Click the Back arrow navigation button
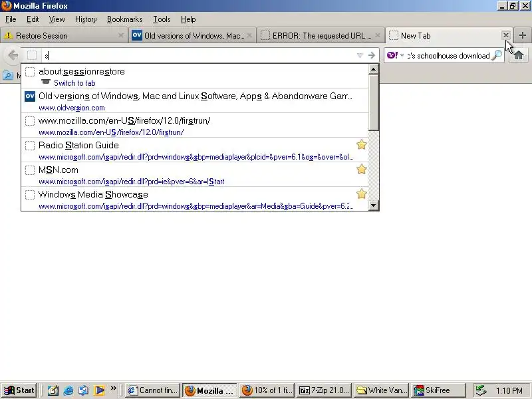 pos(13,55)
